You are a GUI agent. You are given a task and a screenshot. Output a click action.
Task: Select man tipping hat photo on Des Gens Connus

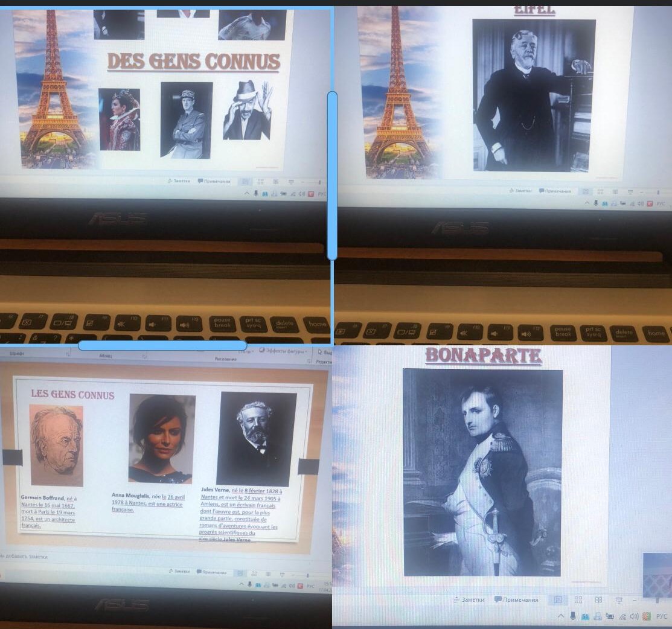[x=248, y=110]
